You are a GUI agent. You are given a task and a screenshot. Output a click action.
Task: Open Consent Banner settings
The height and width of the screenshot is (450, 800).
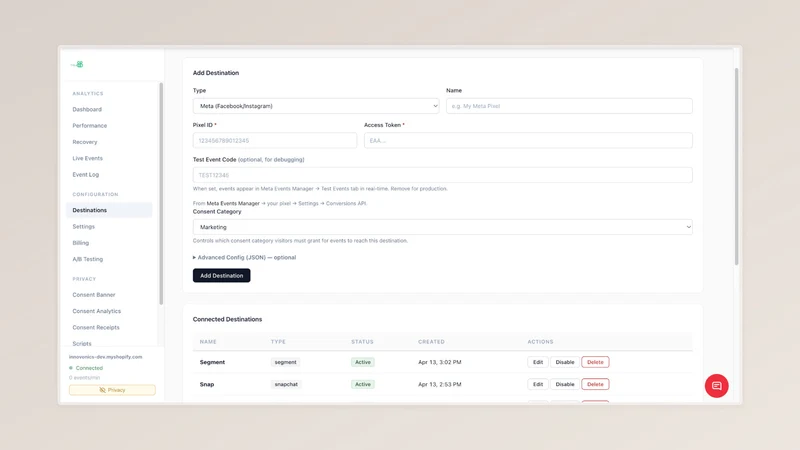click(x=94, y=295)
